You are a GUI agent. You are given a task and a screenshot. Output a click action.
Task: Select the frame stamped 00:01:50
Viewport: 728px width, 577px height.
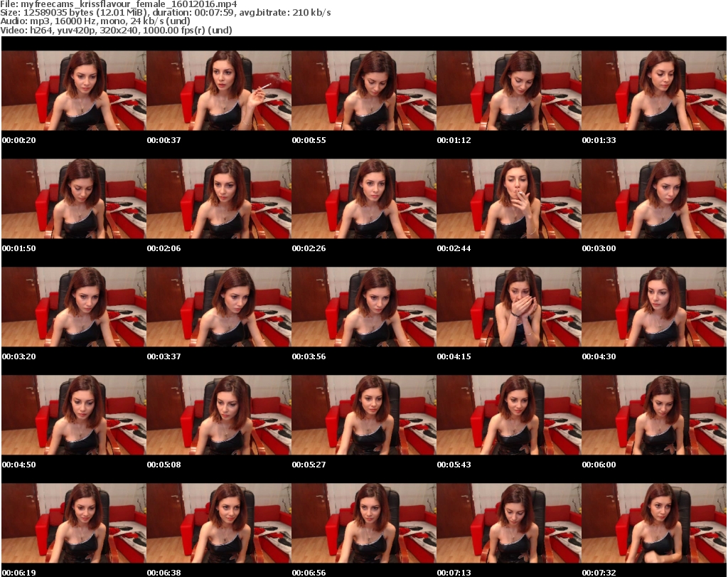pos(74,198)
